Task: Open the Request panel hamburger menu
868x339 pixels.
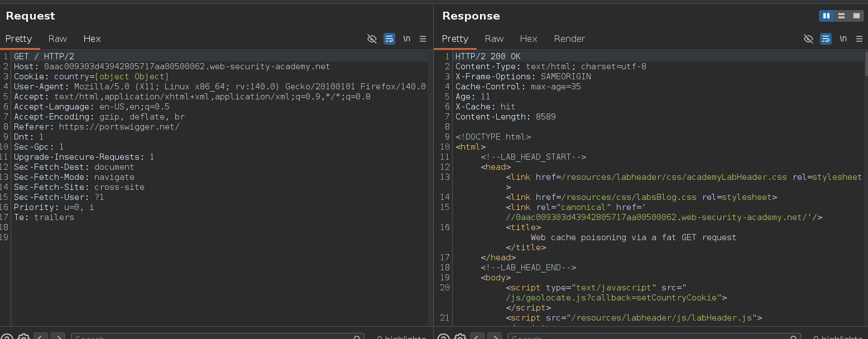Action: click(423, 39)
